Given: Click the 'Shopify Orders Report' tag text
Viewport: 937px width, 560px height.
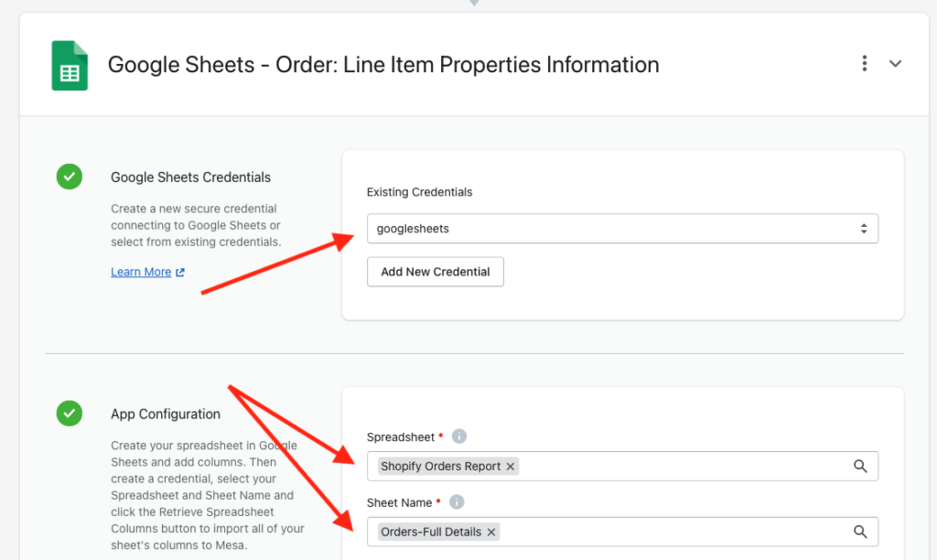Looking at the screenshot, I should click(440, 466).
